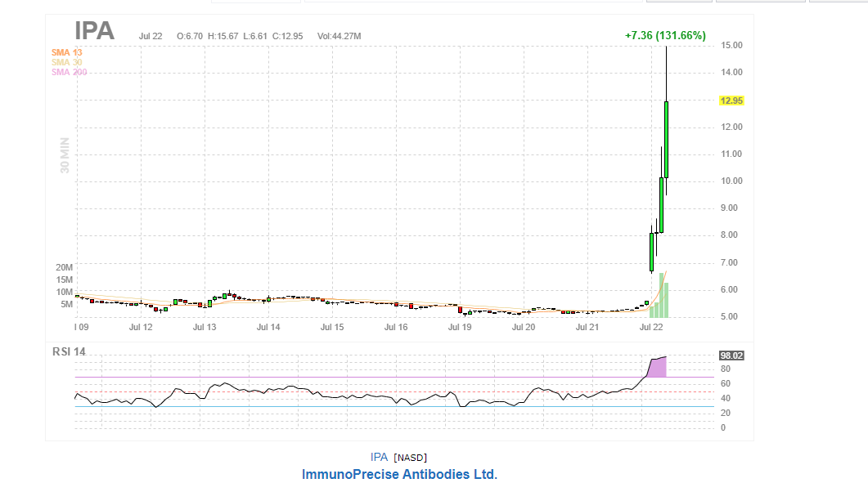
Task: Click the +7.36 (131.66%) price change text
Action: (x=664, y=35)
